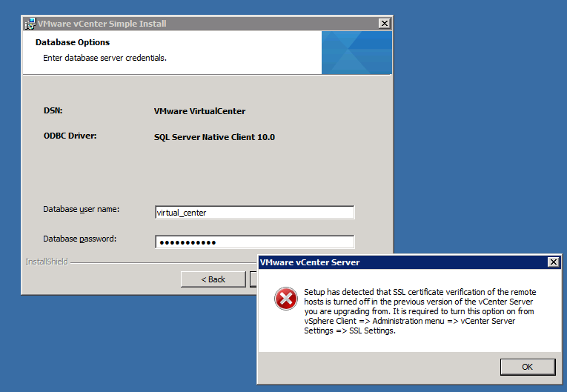The height and width of the screenshot is (392, 567).
Task: Close the vCenter Simple Install window
Action: [x=384, y=24]
